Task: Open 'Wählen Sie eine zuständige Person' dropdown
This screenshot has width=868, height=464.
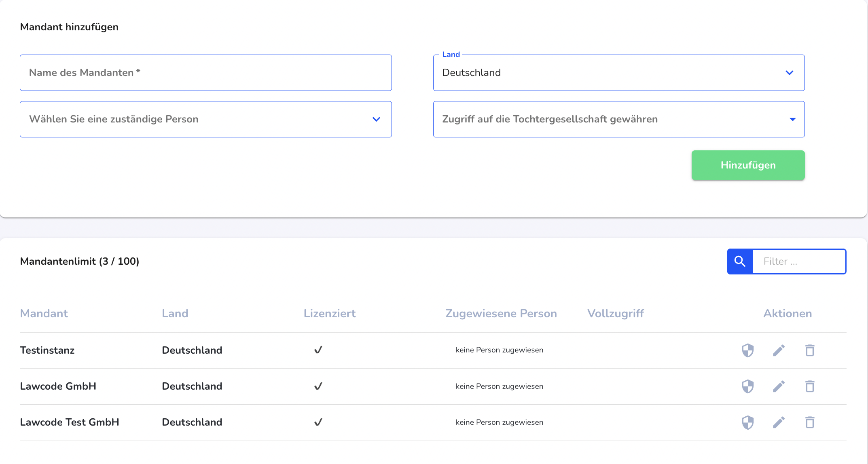Action: 206,119
